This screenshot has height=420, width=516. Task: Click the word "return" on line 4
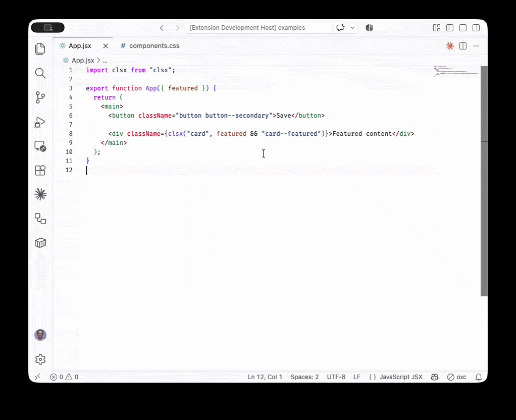(x=105, y=97)
